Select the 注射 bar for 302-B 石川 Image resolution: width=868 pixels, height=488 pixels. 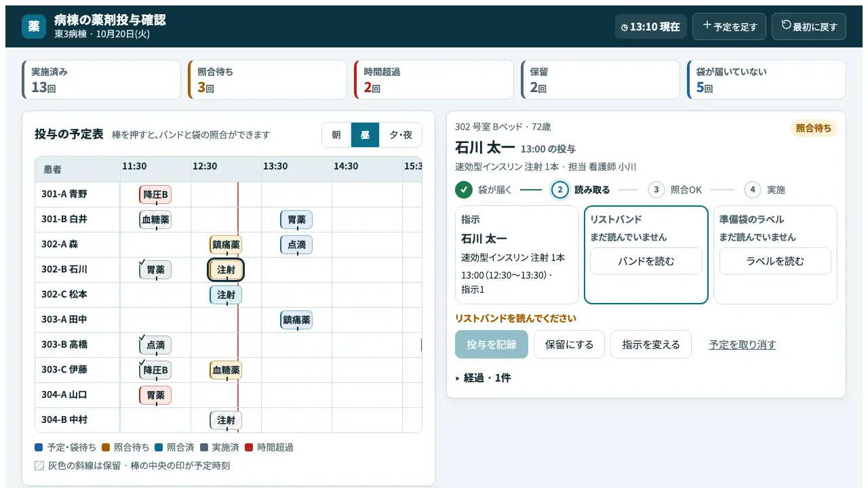[226, 270]
